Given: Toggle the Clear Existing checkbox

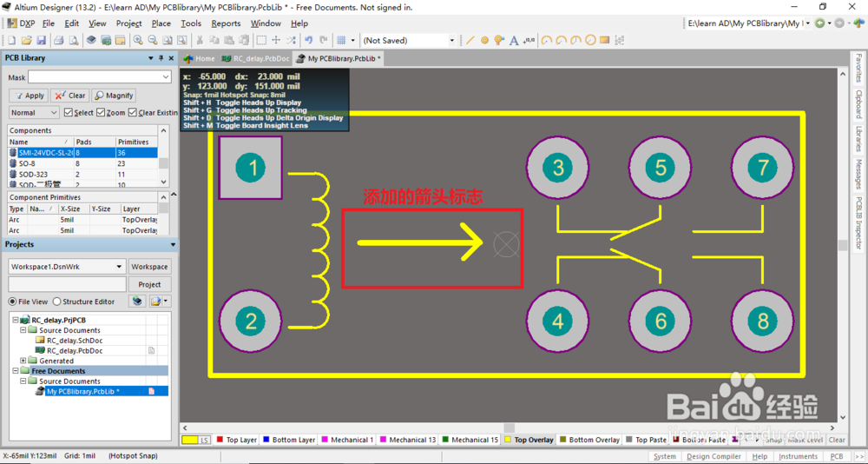Looking at the screenshot, I should [133, 113].
